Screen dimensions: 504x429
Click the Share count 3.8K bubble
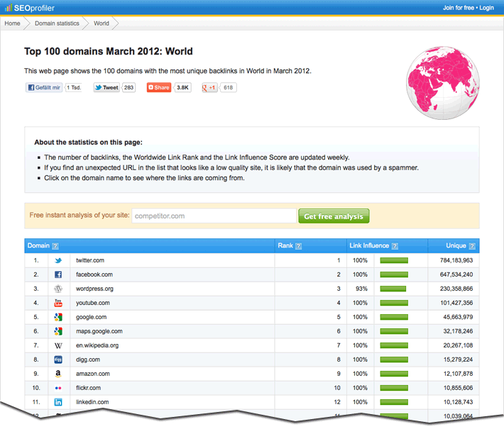(182, 87)
